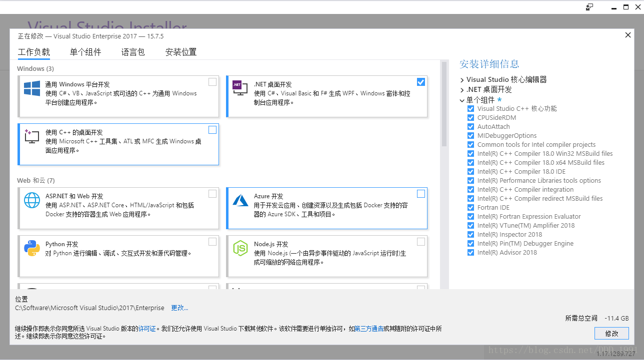The width and height of the screenshot is (644, 360).
Task: Click the Windows logo icon of Universal Windows development
Action: coord(32,89)
